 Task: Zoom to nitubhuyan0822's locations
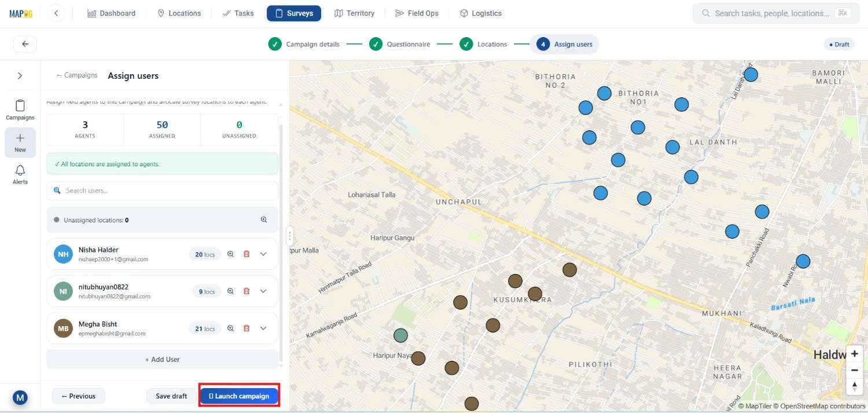coord(230,291)
